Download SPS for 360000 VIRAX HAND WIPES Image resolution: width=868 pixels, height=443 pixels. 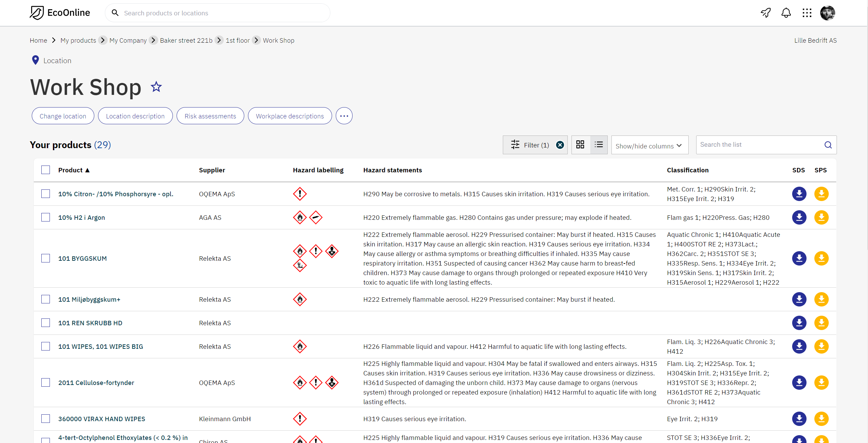[821, 419]
